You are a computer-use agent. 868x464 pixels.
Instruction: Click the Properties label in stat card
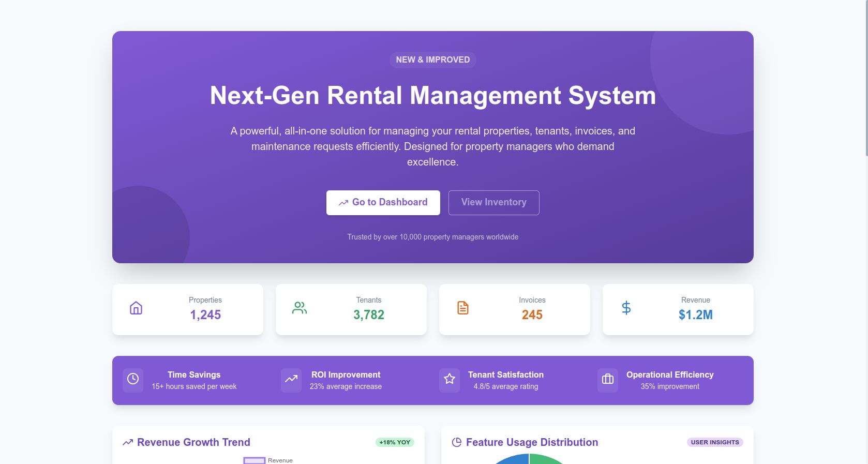pyautogui.click(x=205, y=300)
